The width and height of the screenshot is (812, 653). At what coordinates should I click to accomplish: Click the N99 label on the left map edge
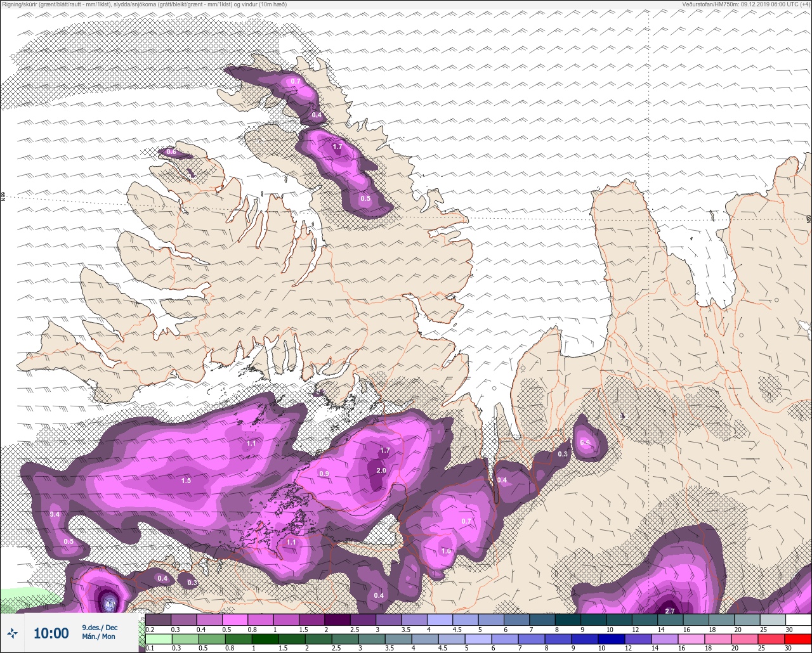coord(3,197)
